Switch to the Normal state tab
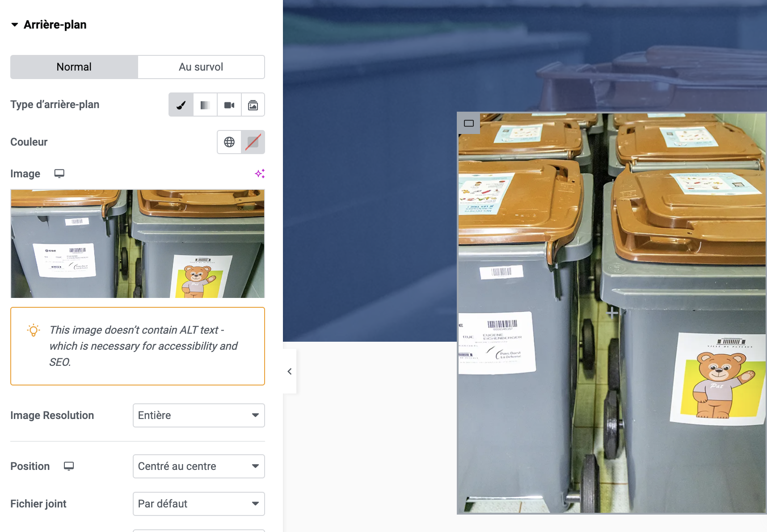Screen dimensions: 767x532 click(74, 67)
